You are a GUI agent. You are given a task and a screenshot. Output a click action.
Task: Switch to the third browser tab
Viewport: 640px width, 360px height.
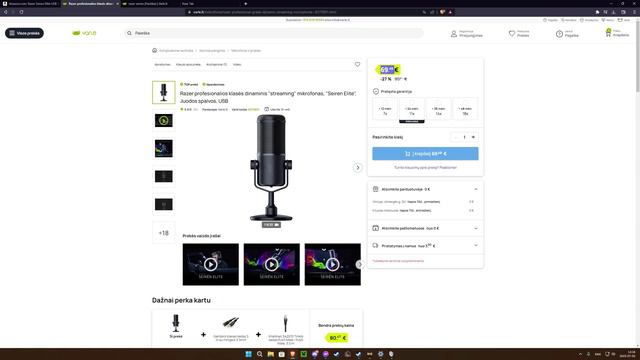(x=149, y=3)
